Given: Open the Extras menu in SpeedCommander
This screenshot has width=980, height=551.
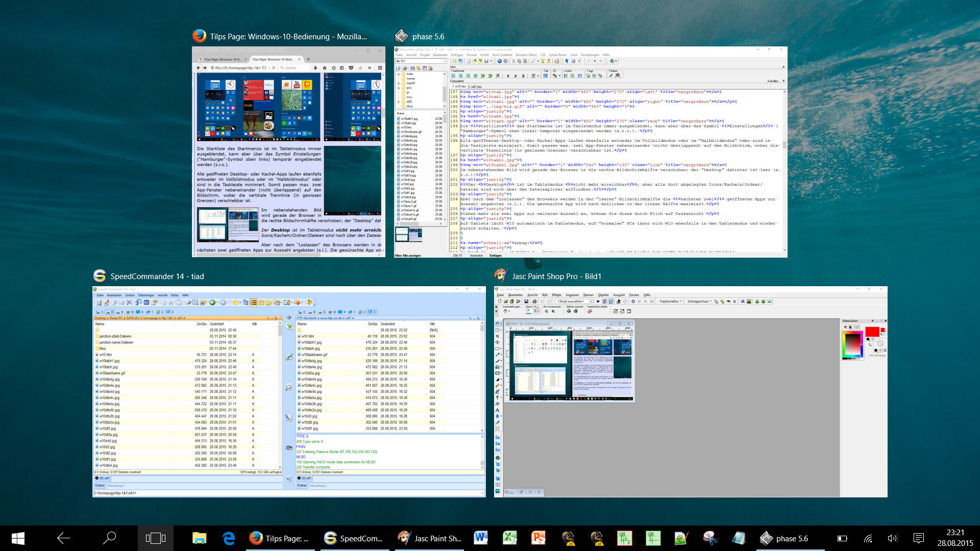Looking at the screenshot, I should [175, 295].
